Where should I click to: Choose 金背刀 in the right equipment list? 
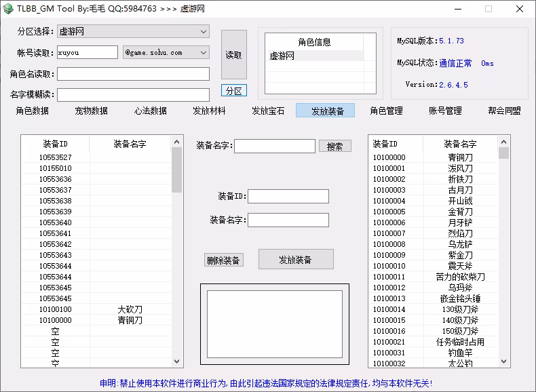(460, 212)
